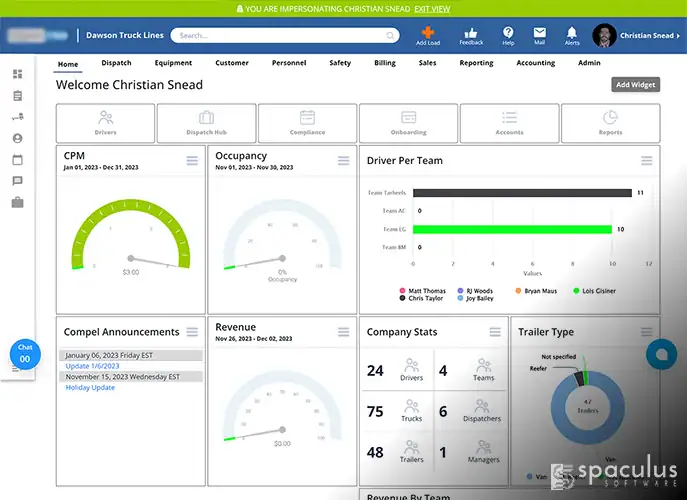Click the green Team EG bar
Image resolution: width=687 pixels, height=500 pixels.
point(512,229)
